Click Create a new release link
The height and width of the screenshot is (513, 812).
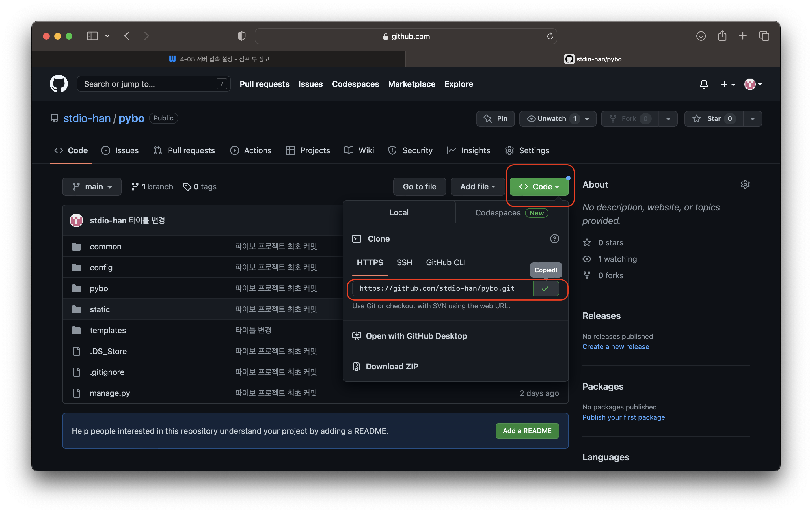pos(615,346)
